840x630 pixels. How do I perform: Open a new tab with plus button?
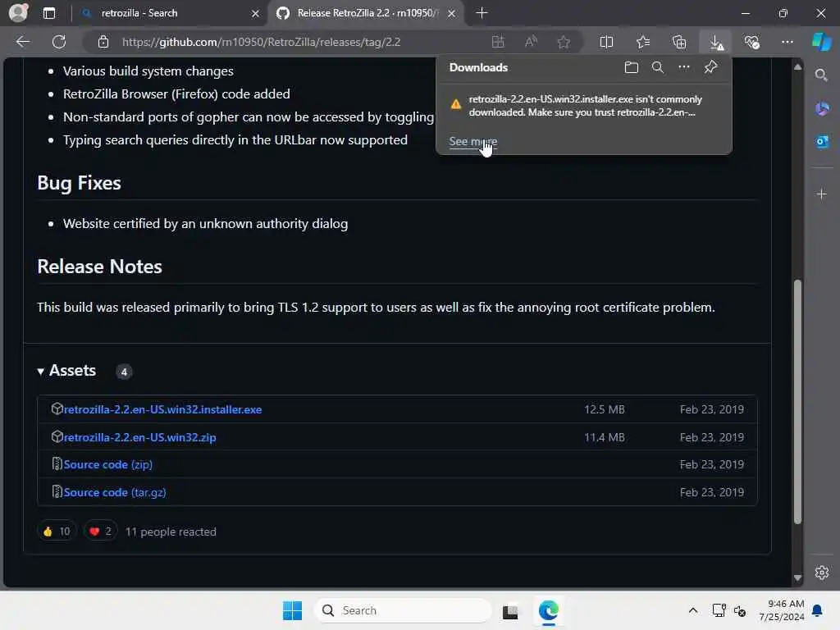coord(482,13)
